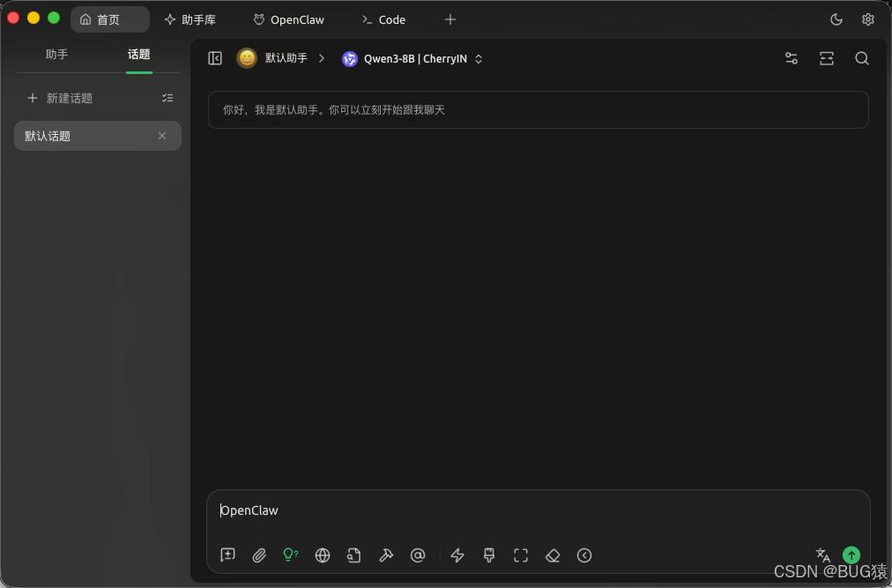Click the OpenClaw text input field
892x588 pixels.
coord(538,510)
